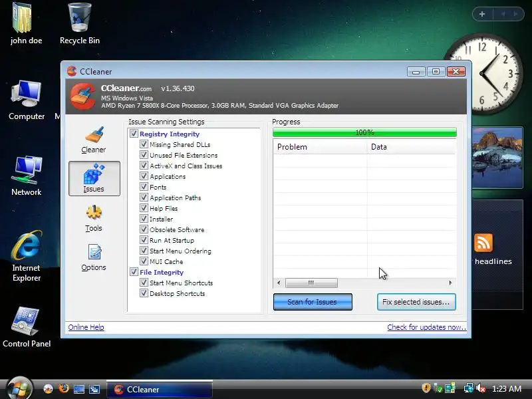
Task: Click the analog clock gadget
Action: [483, 73]
